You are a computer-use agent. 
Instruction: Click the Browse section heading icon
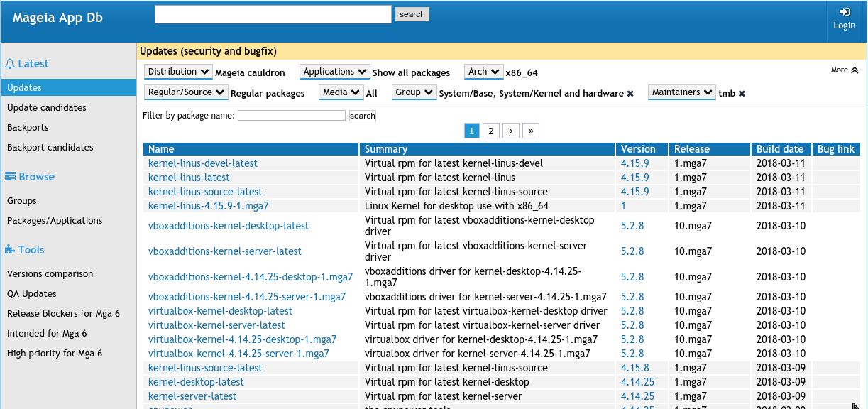point(11,177)
